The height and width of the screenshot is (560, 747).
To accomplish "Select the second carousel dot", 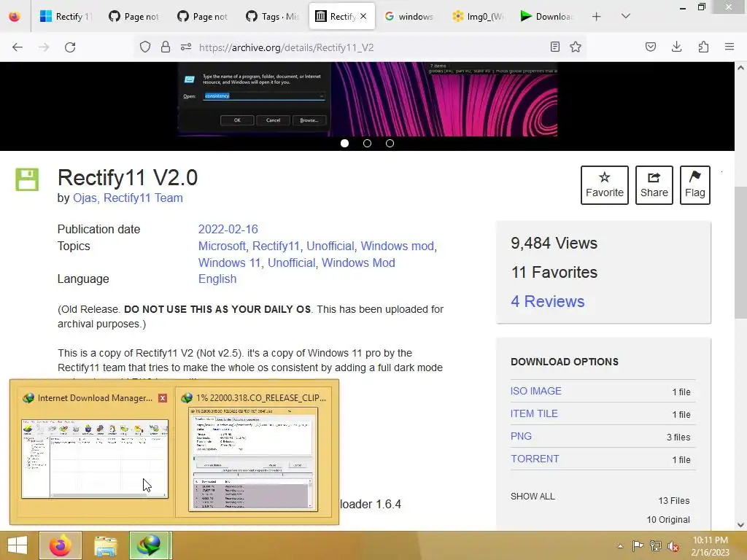I will click(x=367, y=144).
